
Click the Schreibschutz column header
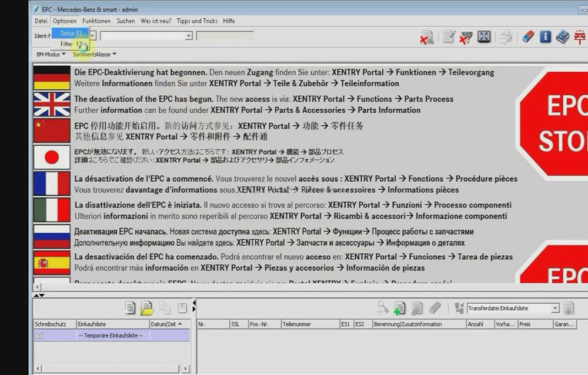55,324
